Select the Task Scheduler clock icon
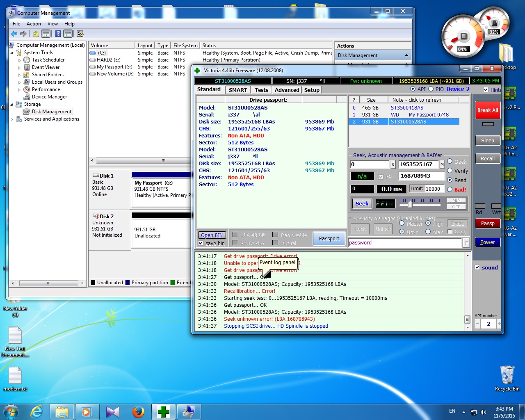Screen dimensions: 525x420 tap(27, 60)
